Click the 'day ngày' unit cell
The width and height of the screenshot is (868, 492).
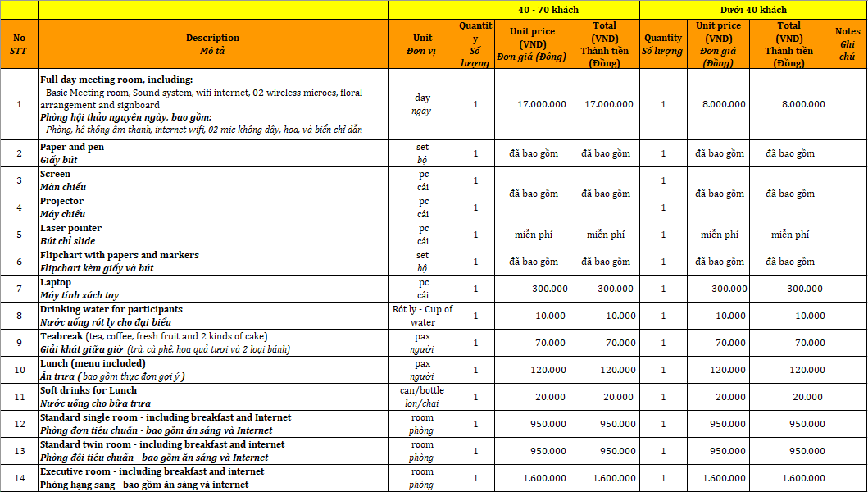pos(422,104)
